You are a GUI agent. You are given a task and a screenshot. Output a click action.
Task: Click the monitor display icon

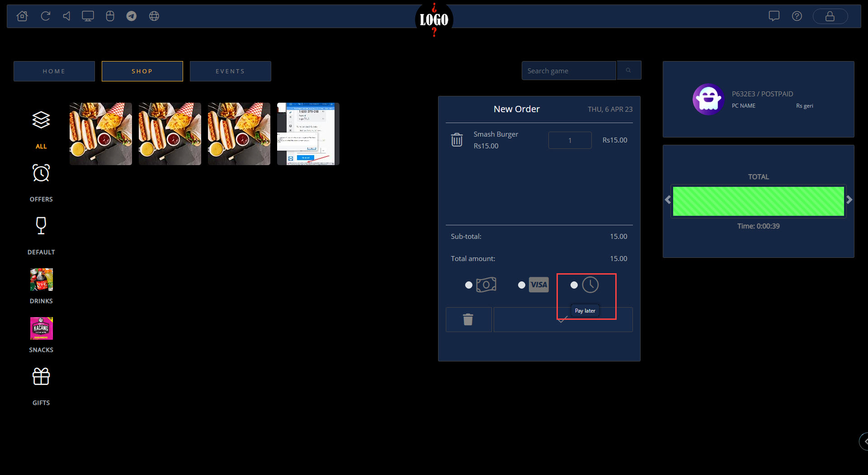coord(88,16)
